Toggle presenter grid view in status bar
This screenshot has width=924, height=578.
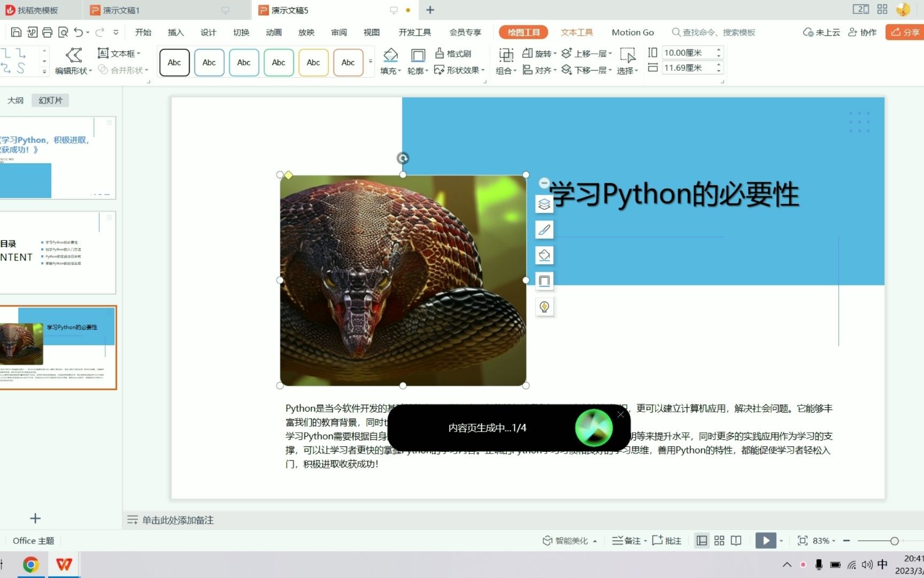point(719,541)
